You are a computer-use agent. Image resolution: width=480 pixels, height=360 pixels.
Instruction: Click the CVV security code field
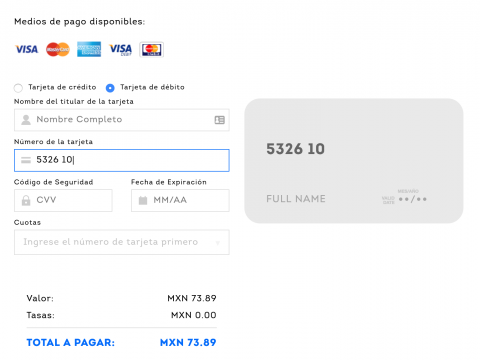pos(63,200)
